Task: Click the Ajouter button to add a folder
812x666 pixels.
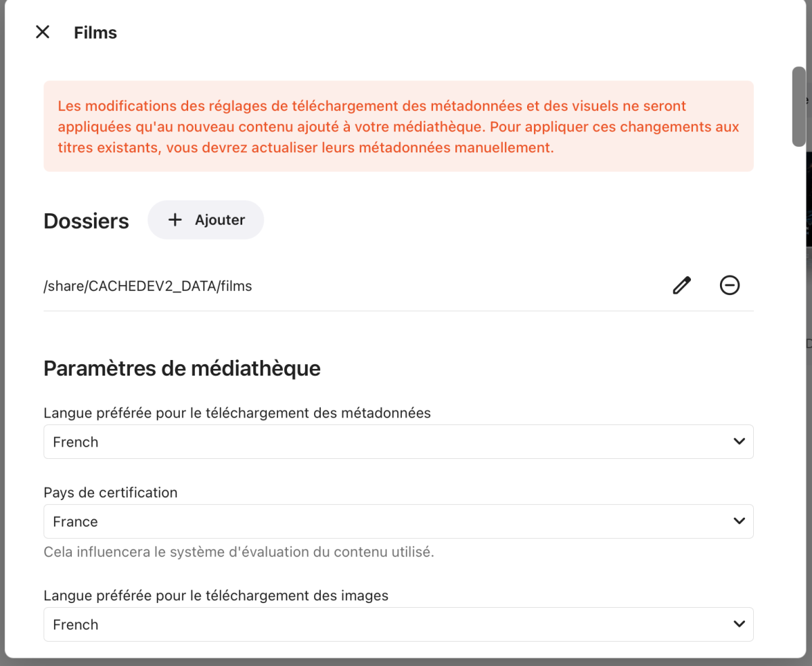Action: [206, 219]
